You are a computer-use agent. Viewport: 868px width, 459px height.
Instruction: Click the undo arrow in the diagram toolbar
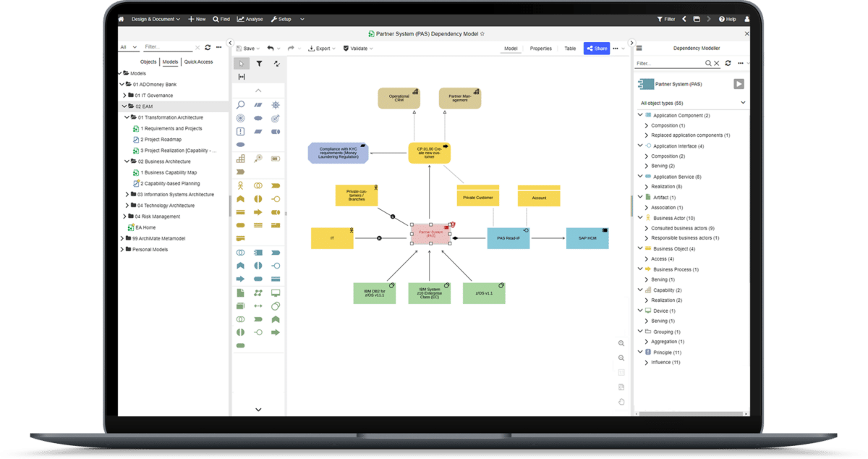[270, 48]
